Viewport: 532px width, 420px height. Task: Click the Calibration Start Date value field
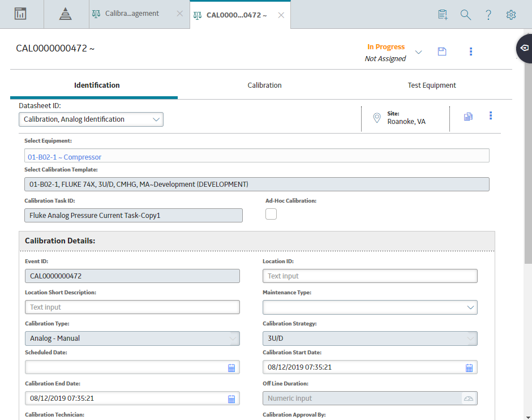370,367
